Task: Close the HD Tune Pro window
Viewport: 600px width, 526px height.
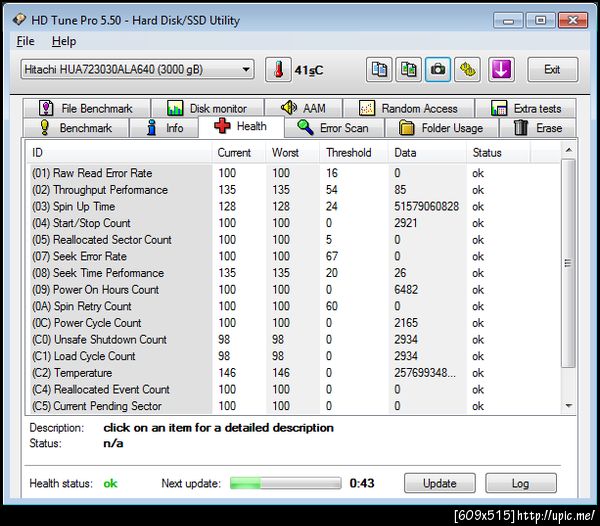Action: [573, 20]
